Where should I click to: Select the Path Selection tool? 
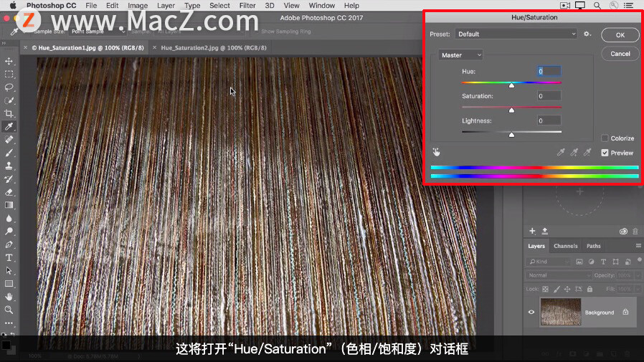pyautogui.click(x=9, y=271)
